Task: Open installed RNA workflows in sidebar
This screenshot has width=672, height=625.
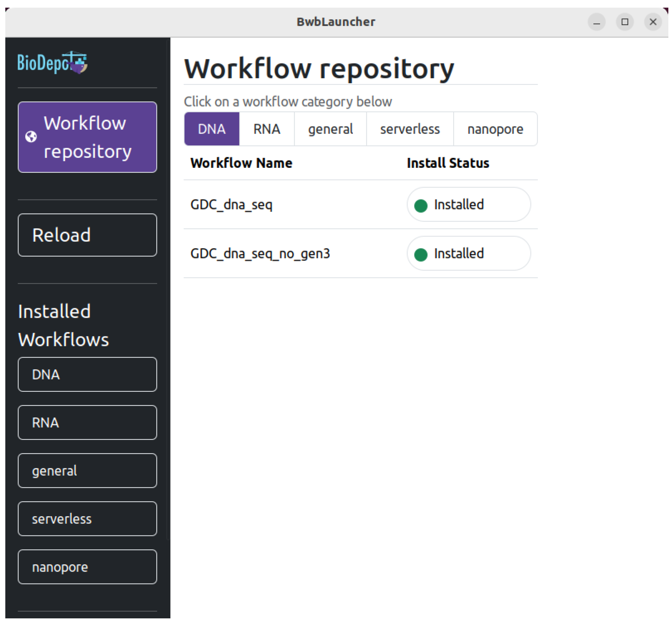Action: click(87, 422)
